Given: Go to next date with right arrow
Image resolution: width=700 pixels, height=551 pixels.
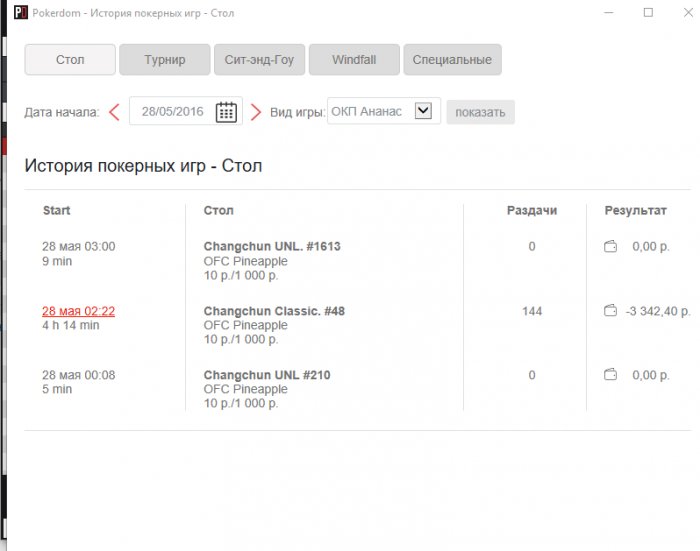Looking at the screenshot, I should pyautogui.click(x=256, y=112).
